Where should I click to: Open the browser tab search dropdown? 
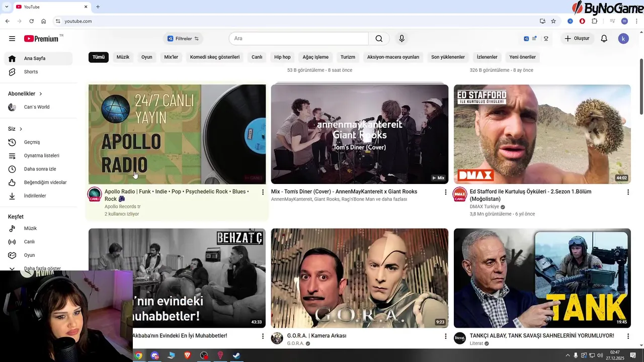7,7
